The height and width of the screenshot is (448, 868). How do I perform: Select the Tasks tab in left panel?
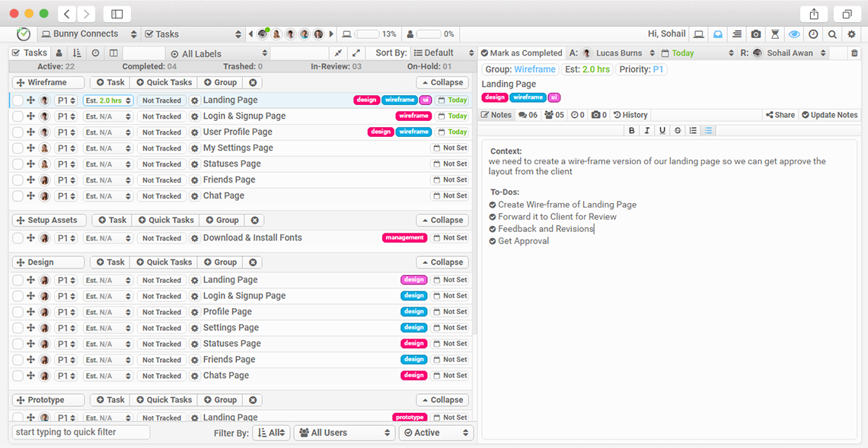point(30,53)
